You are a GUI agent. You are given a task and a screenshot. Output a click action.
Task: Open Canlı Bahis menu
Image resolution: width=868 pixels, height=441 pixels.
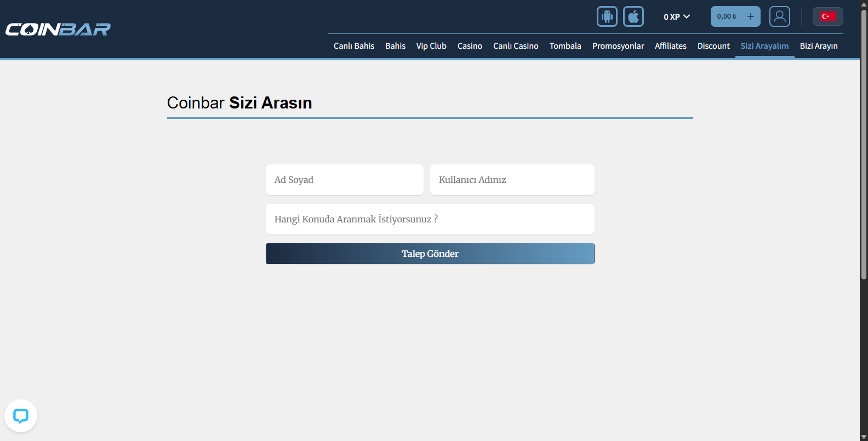pos(354,46)
